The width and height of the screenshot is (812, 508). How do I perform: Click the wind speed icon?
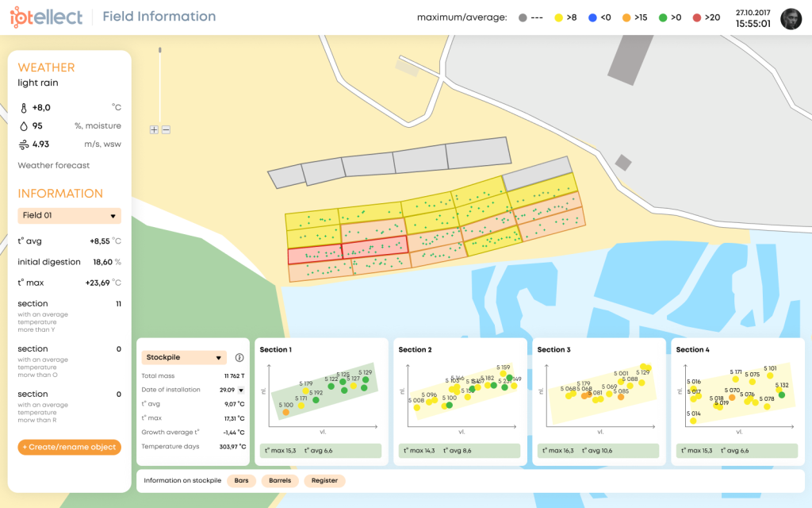pyautogui.click(x=24, y=144)
